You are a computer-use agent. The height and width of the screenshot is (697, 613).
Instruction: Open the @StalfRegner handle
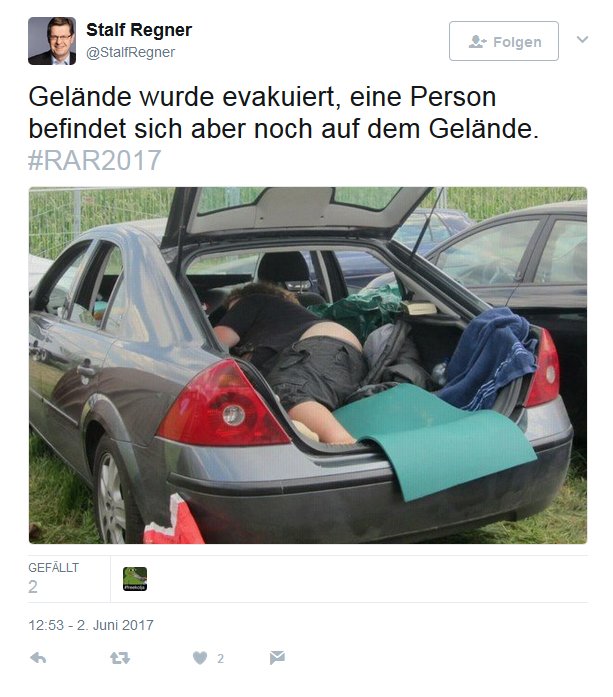[130, 52]
